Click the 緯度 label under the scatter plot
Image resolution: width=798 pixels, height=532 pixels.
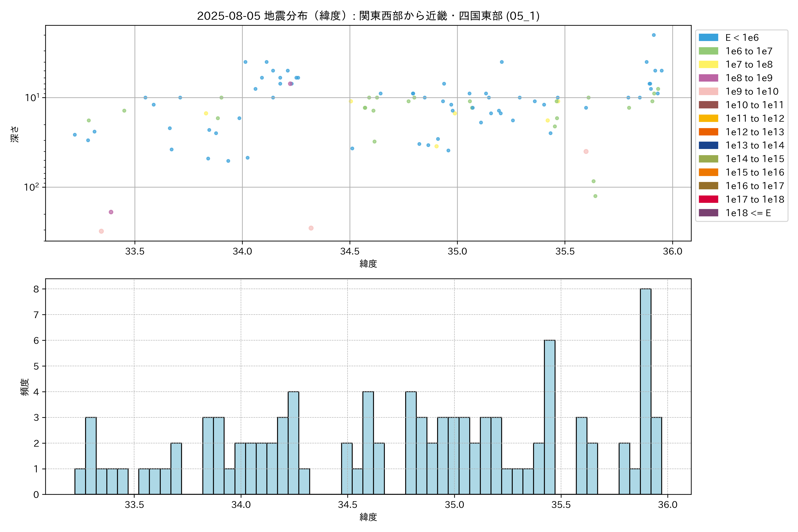[368, 264]
